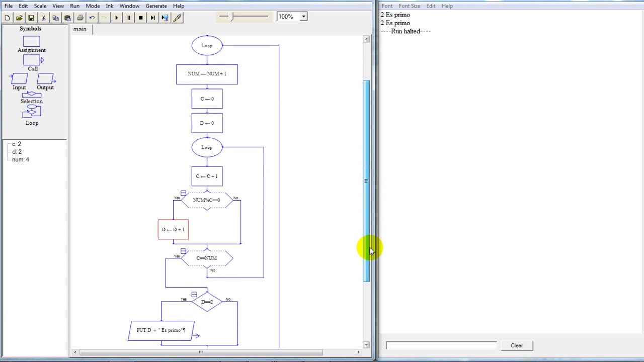The height and width of the screenshot is (362, 644).
Task: Click the horizontal scrollbar of the flowchart
Action: click(200, 352)
